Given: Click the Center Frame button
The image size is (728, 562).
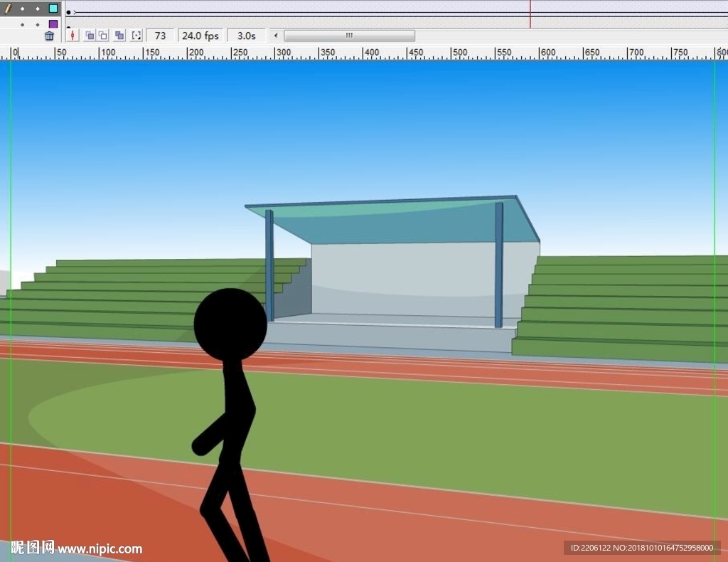Looking at the screenshot, I should pos(73,36).
